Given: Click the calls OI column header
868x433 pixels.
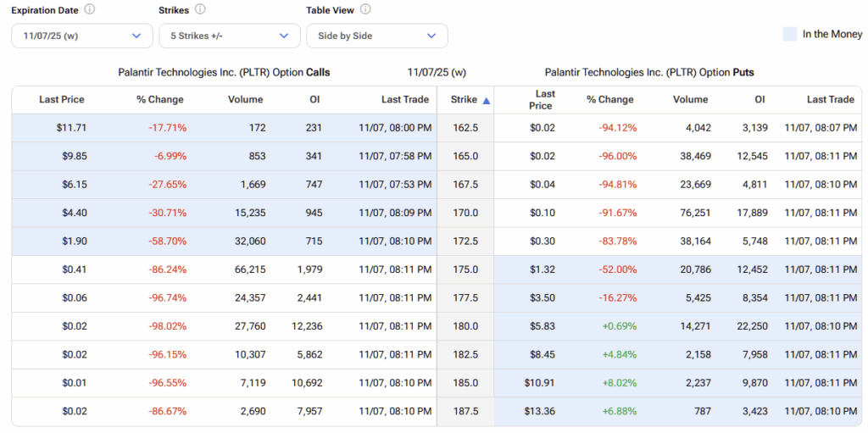Looking at the screenshot, I should pyautogui.click(x=314, y=100).
